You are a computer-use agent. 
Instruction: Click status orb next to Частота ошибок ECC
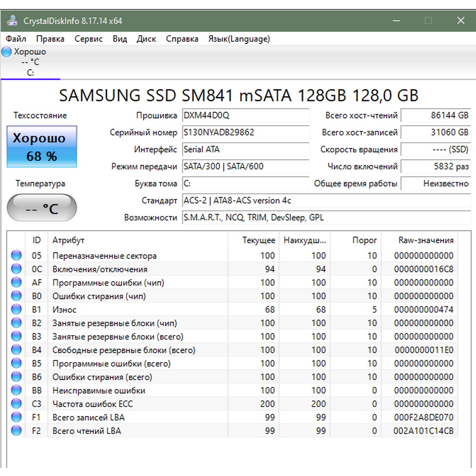[17, 404]
